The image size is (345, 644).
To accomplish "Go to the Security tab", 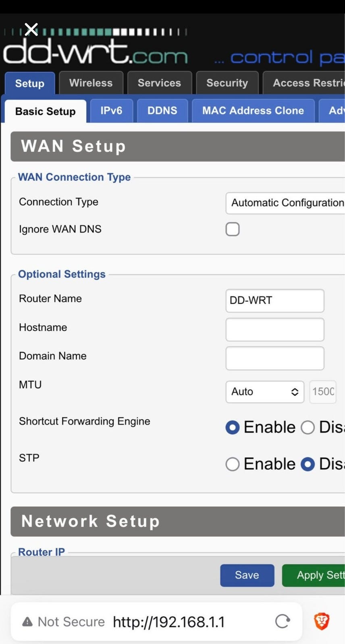I will point(227,83).
